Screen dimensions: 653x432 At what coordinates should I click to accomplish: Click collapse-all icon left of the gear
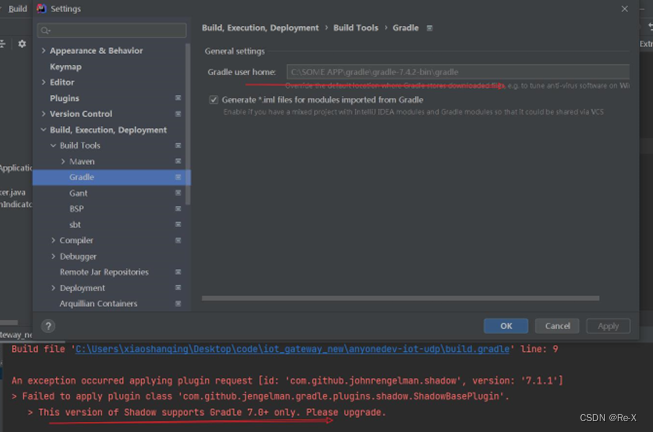point(2,44)
